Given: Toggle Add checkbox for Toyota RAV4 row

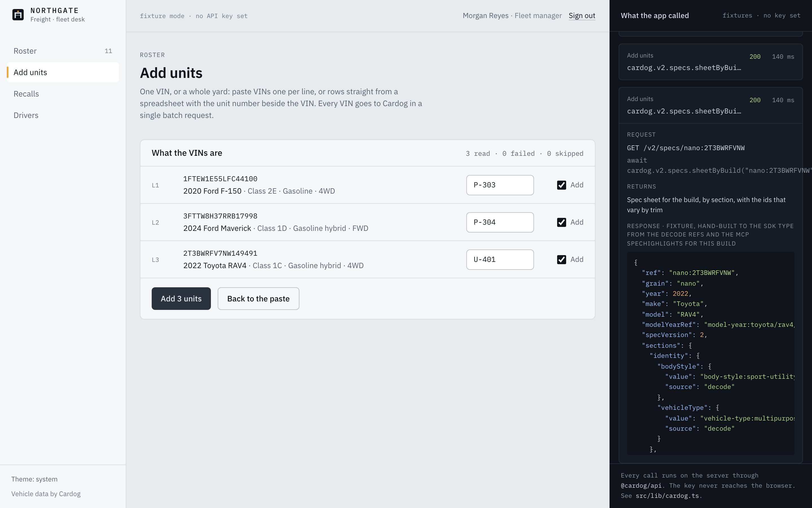Looking at the screenshot, I should point(561,260).
